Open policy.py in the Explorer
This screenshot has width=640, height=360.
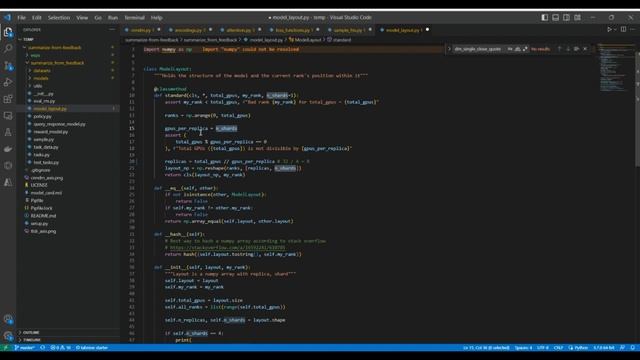(x=42, y=116)
